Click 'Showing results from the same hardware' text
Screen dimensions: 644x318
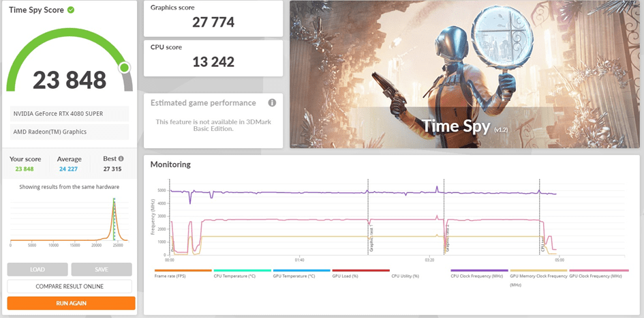(70, 187)
